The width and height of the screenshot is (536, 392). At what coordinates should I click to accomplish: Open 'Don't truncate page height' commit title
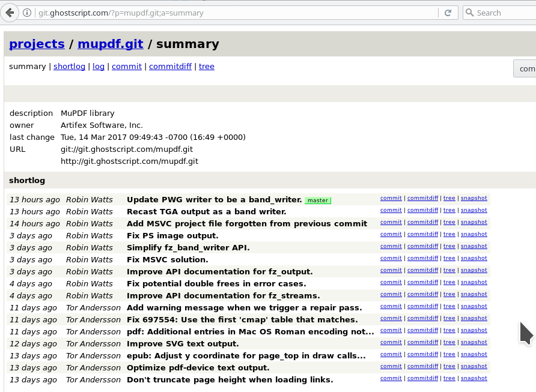pos(230,380)
